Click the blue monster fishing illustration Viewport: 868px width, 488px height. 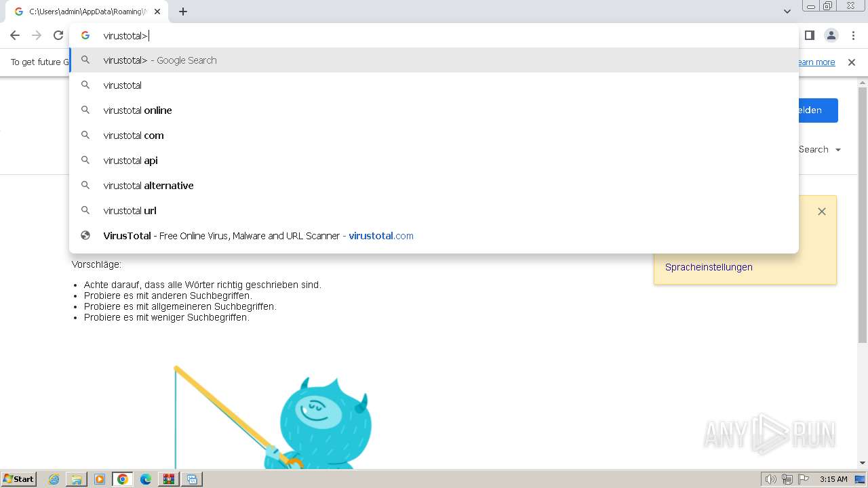[x=273, y=418]
